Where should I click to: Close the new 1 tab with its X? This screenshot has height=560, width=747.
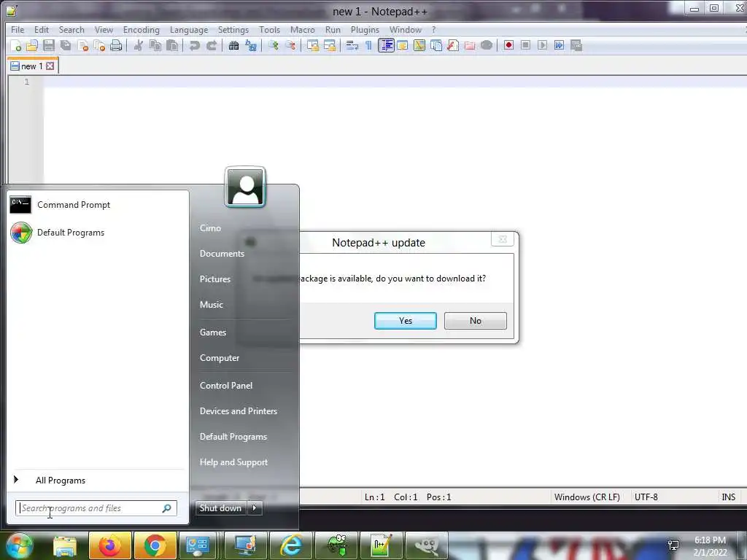pos(50,66)
